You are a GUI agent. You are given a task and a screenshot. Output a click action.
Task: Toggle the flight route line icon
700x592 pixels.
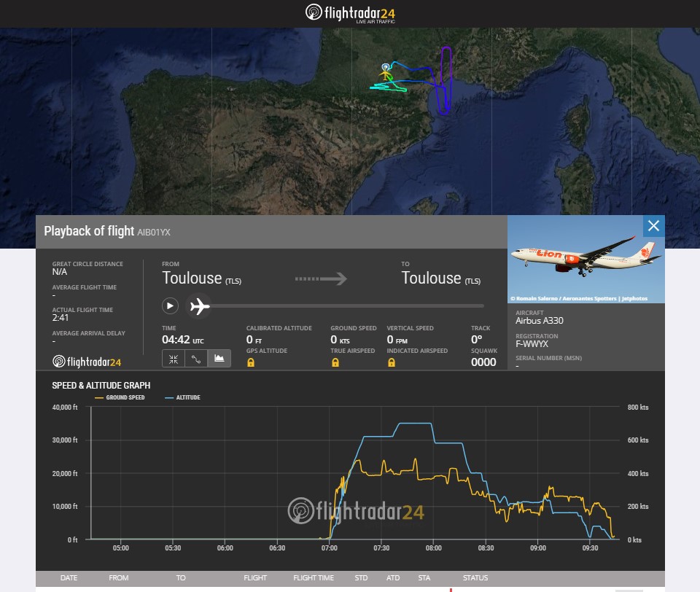pyautogui.click(x=196, y=359)
